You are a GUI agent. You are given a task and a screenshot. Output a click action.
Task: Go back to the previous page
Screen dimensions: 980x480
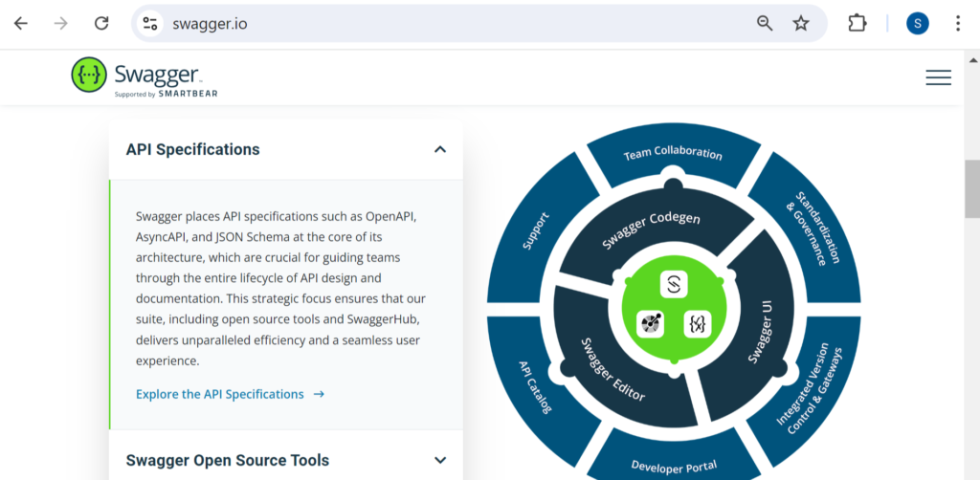pos(21,24)
